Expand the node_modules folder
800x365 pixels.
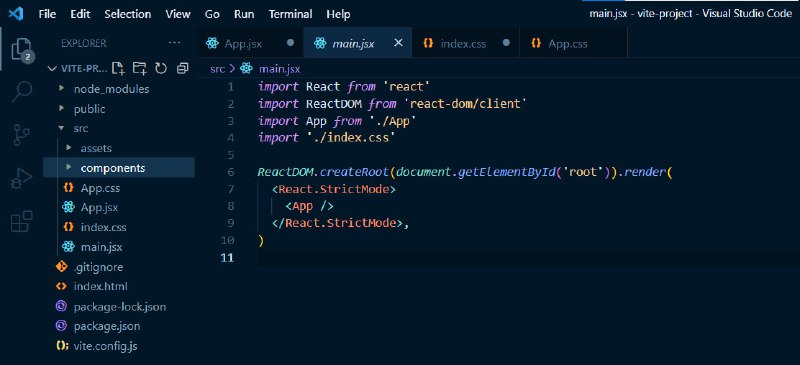click(x=61, y=88)
